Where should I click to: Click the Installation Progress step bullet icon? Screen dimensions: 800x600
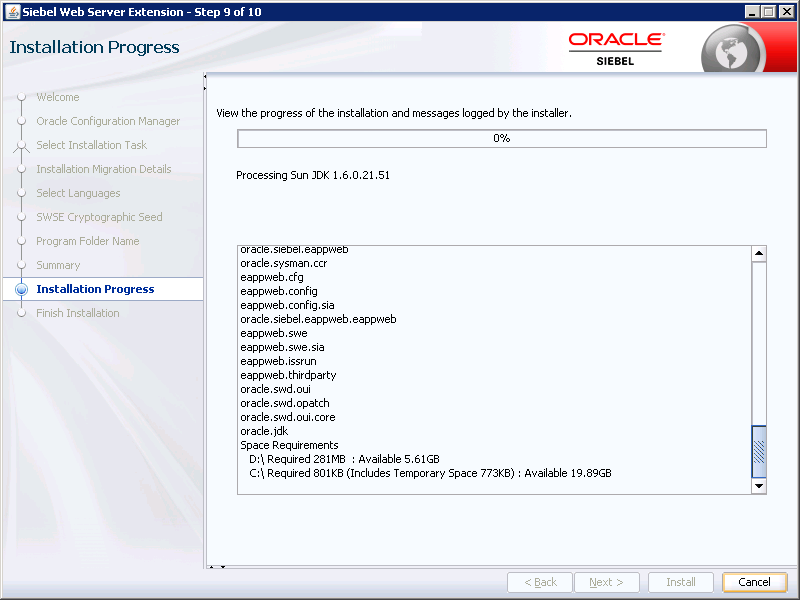point(21,289)
